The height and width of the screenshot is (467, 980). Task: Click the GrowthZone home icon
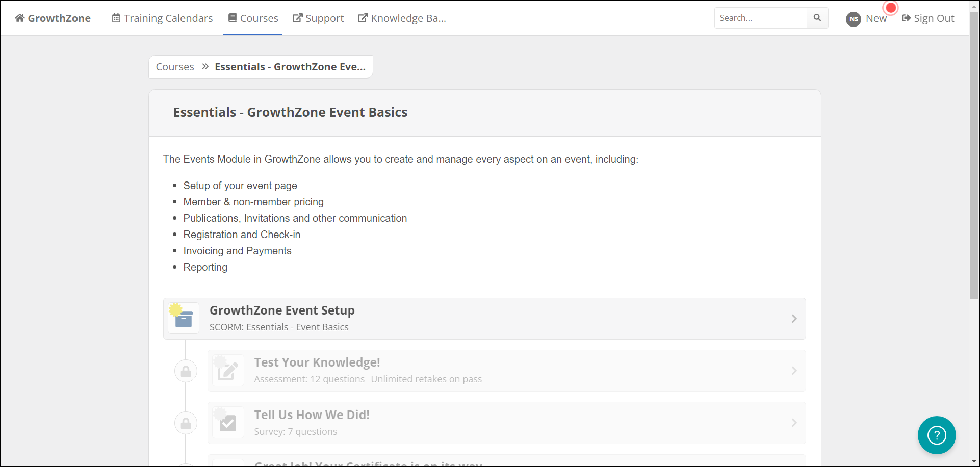pyautogui.click(x=20, y=18)
